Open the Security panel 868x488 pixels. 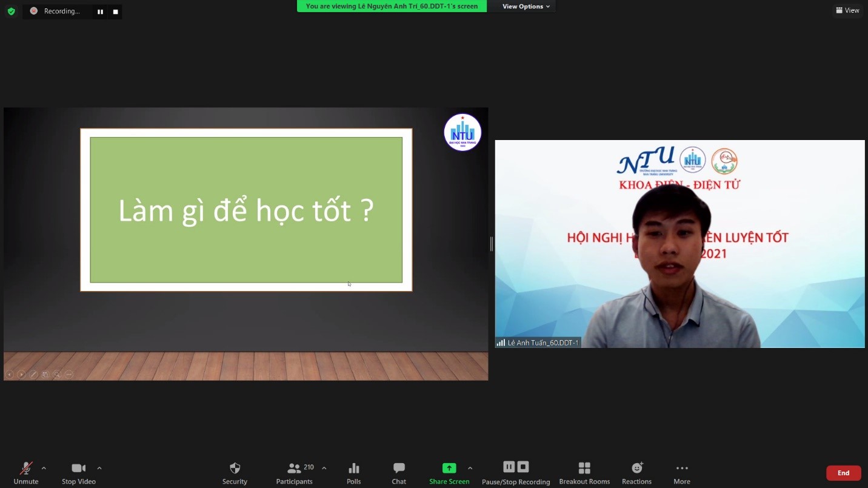point(235,473)
